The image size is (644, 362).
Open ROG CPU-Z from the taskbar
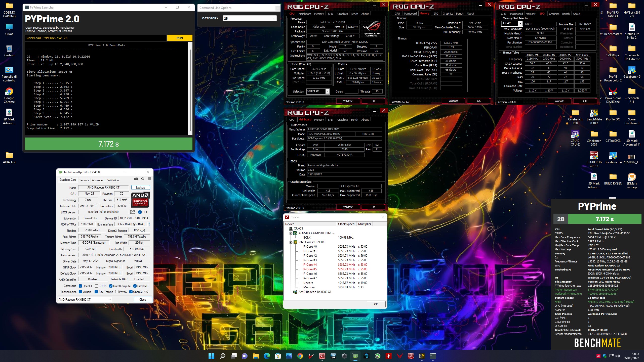(322, 356)
